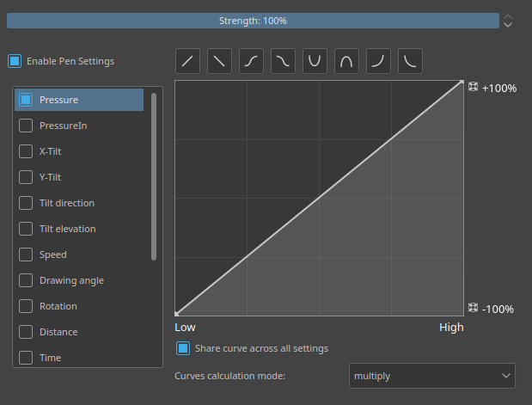The height and width of the screenshot is (405, 532).
Task: Check the Tilt direction sensor
Action: [26, 203]
